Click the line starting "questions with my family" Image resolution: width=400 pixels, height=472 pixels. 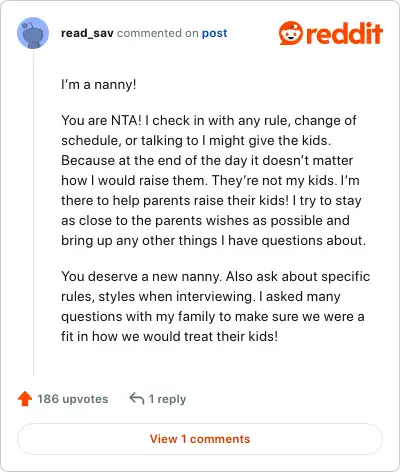point(213,316)
